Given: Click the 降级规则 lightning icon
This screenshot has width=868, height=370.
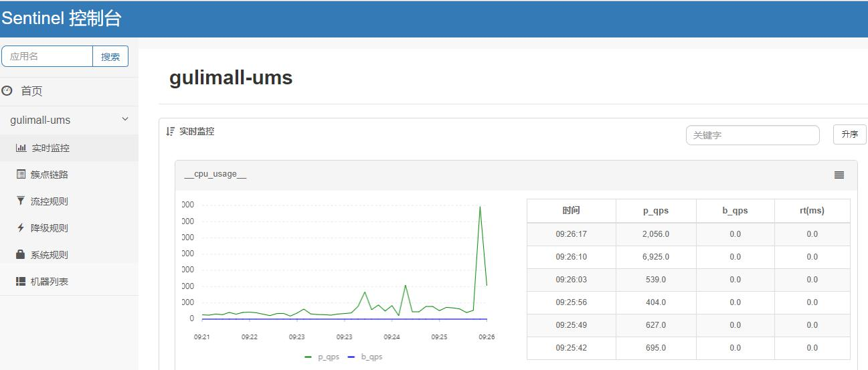Looking at the screenshot, I should click(x=21, y=227).
